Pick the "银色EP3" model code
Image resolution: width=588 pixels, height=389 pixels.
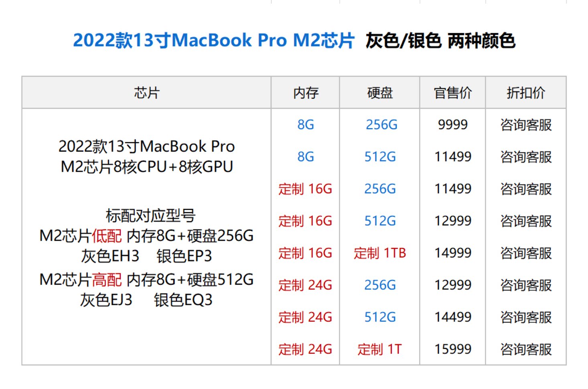click(x=184, y=256)
